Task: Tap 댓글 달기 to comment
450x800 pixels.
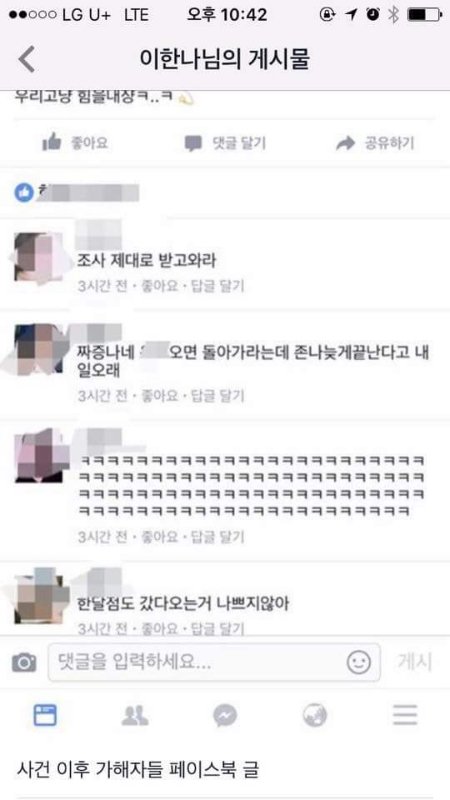Action: 225,143
